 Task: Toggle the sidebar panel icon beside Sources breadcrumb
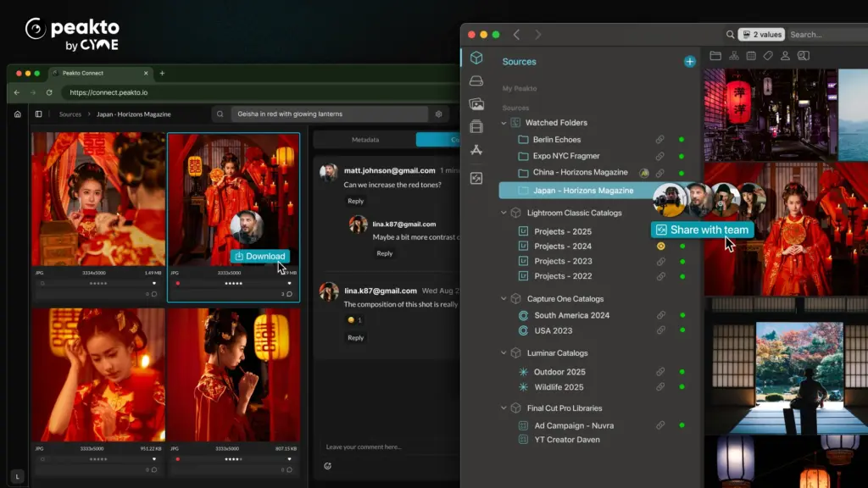(38, 114)
